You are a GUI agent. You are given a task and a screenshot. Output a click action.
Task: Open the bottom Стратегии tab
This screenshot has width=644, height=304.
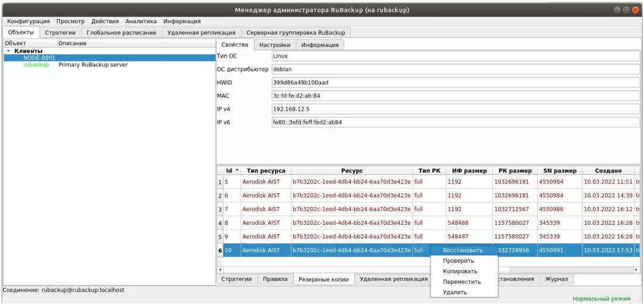click(x=237, y=279)
